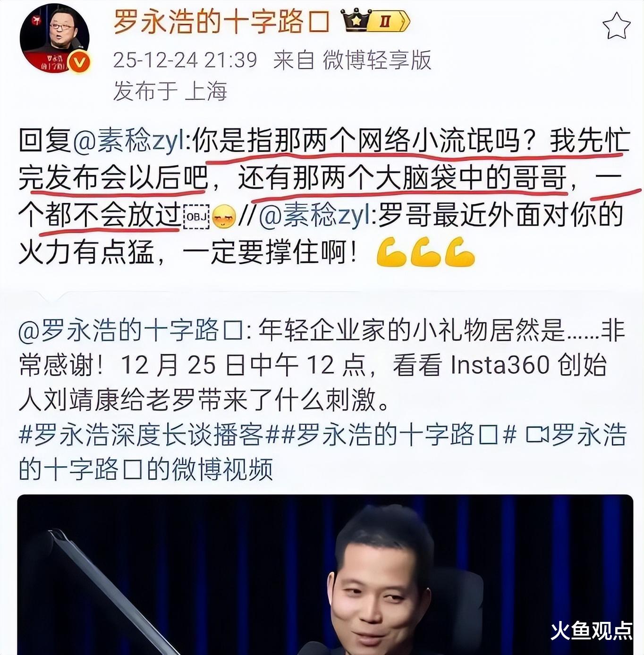The height and width of the screenshot is (655, 644).
Task: Tap the 发布于 上海 location text
Action: (x=170, y=91)
